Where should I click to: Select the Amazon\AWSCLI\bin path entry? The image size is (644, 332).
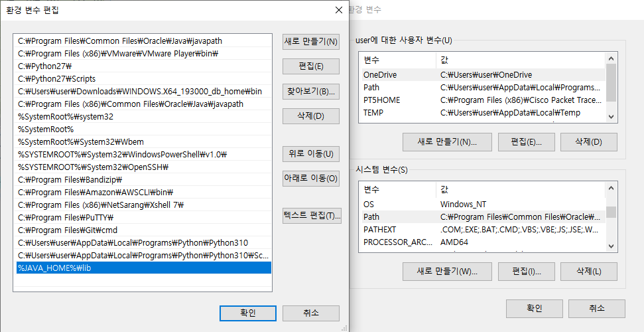[x=144, y=192]
